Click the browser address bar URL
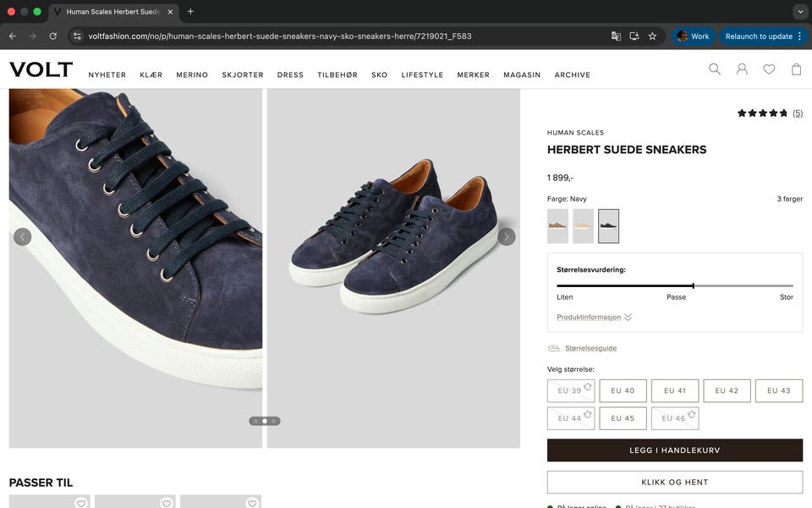Screen dimensions: 812x508 280,36
